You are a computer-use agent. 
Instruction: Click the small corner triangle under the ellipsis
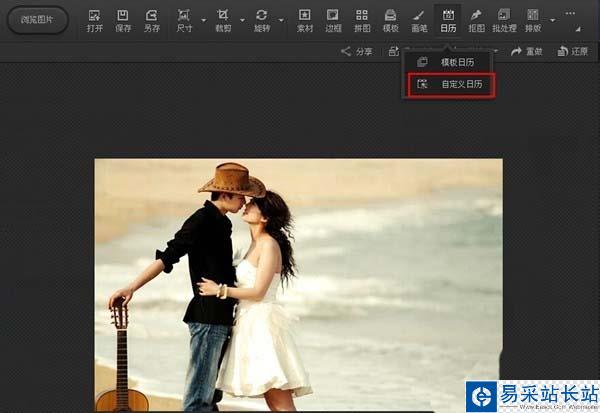tap(578, 29)
